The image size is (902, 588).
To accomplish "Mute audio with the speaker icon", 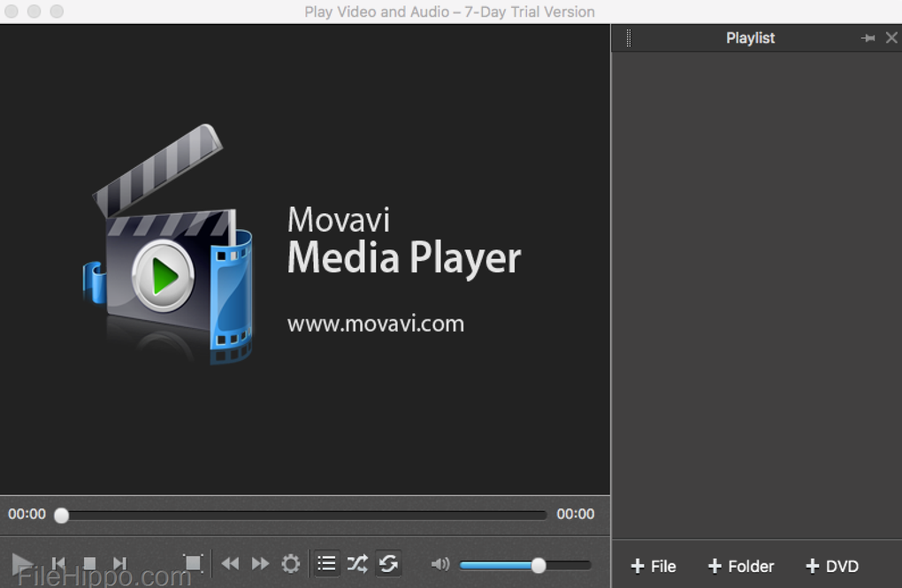I will (440, 564).
